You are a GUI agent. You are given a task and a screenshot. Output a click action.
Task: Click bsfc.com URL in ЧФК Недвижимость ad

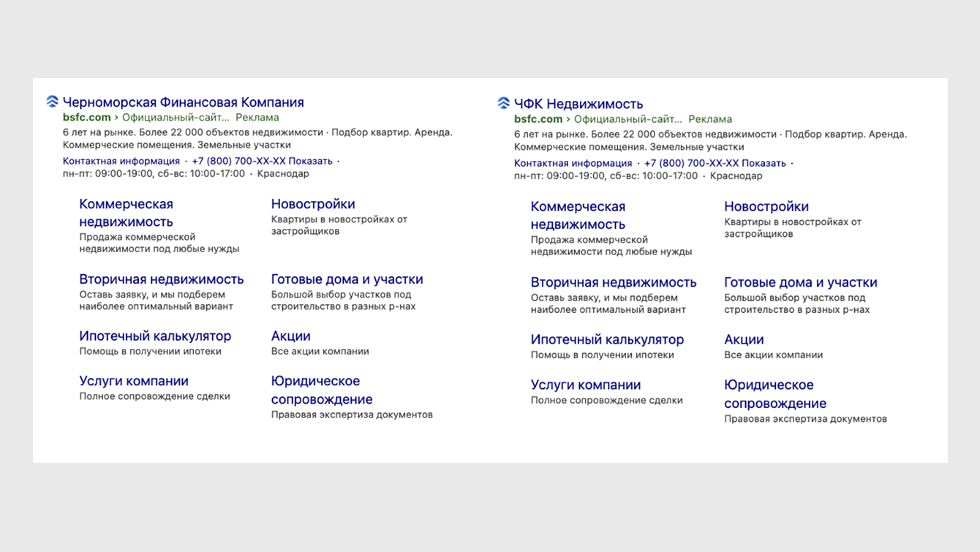pyautogui.click(x=538, y=119)
